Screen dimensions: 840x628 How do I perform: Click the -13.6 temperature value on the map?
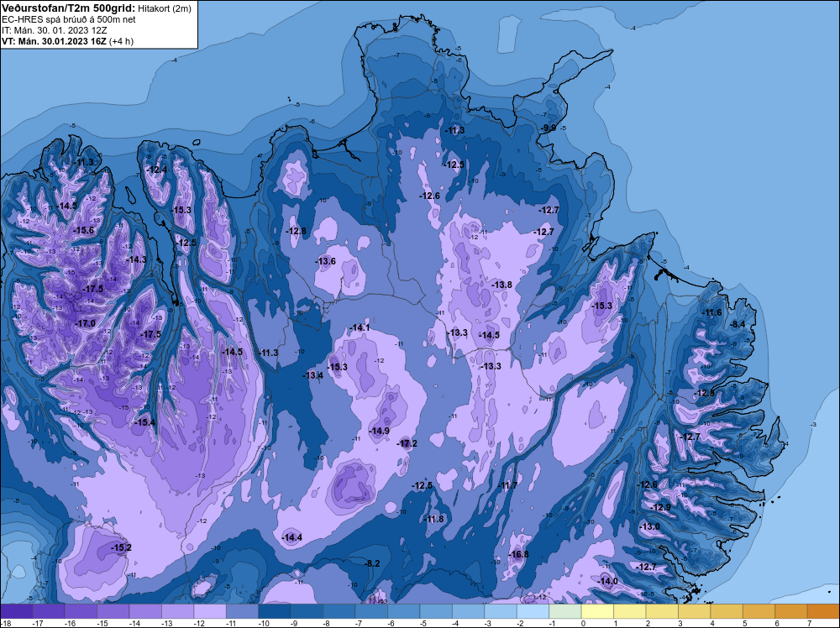coord(326,261)
